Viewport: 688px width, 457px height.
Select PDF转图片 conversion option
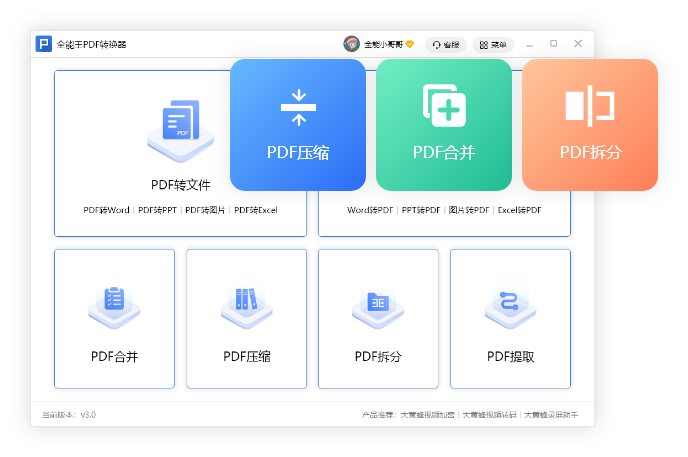[205, 210]
